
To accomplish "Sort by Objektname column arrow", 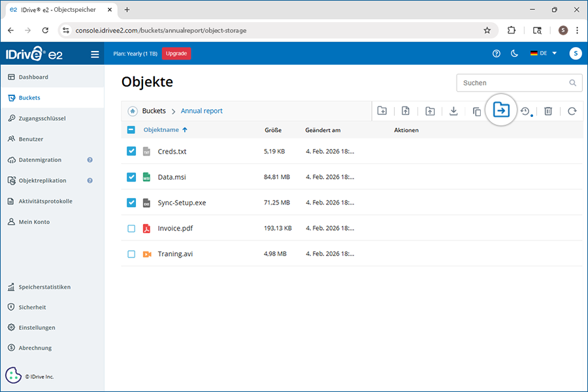I will point(185,130).
